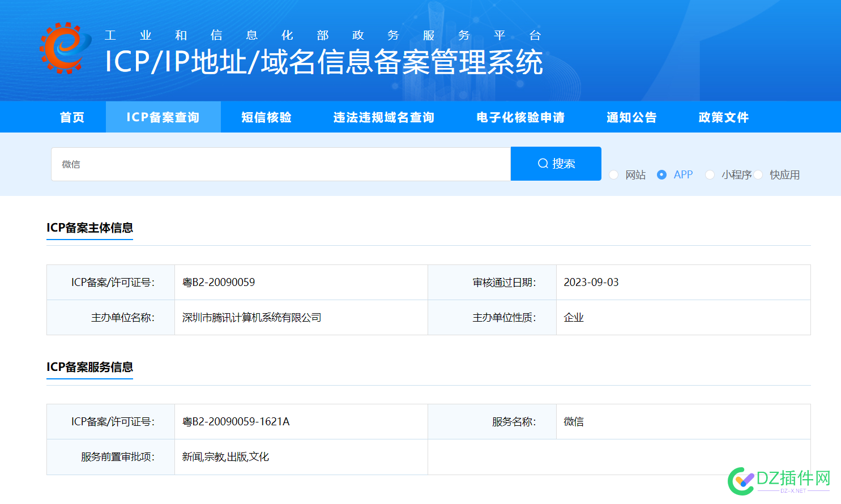Click 工业和信息化部政务服务平台 subtitle

click(x=323, y=35)
